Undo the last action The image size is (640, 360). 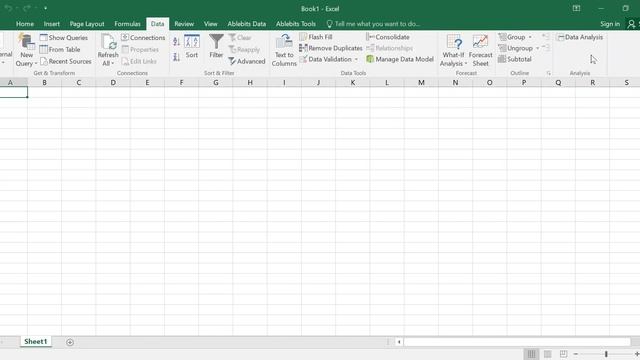point(8,8)
